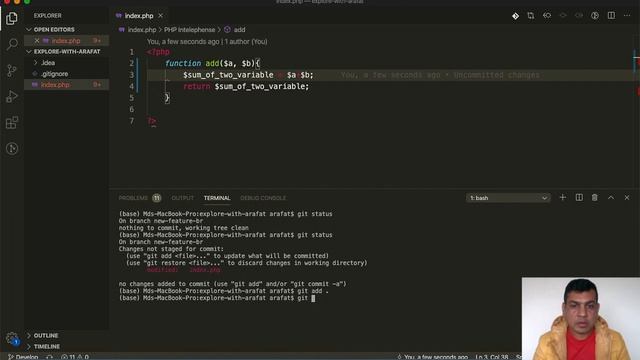640x360 pixels.
Task: Expand the Timeline section
Action: 47,347
